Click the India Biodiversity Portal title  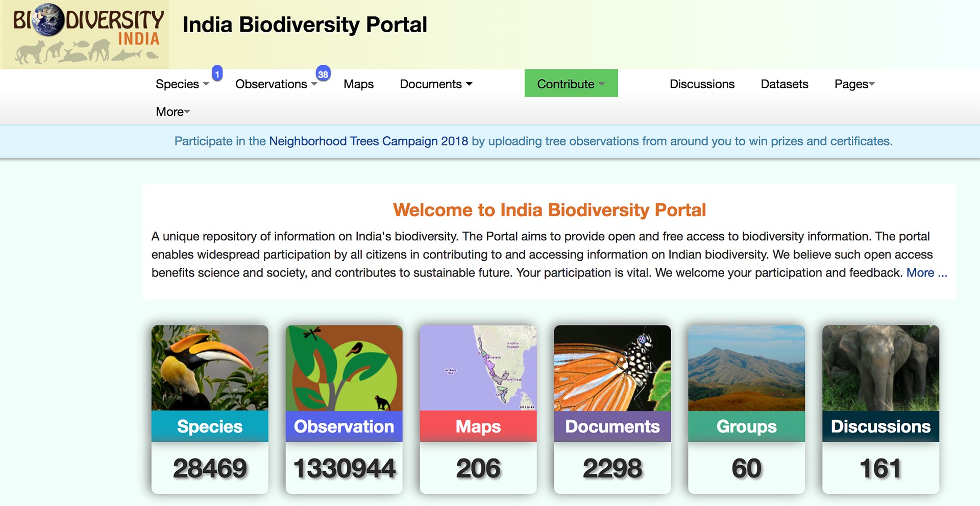pos(305,25)
